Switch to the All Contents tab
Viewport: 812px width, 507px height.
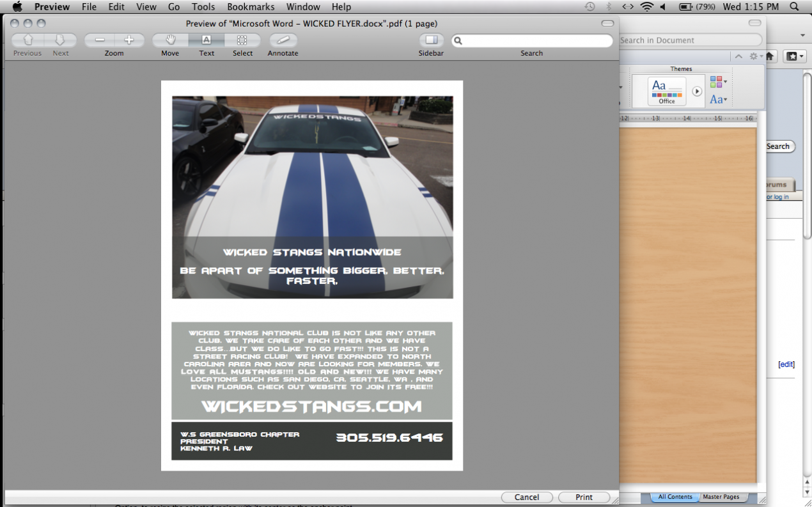[x=675, y=497]
